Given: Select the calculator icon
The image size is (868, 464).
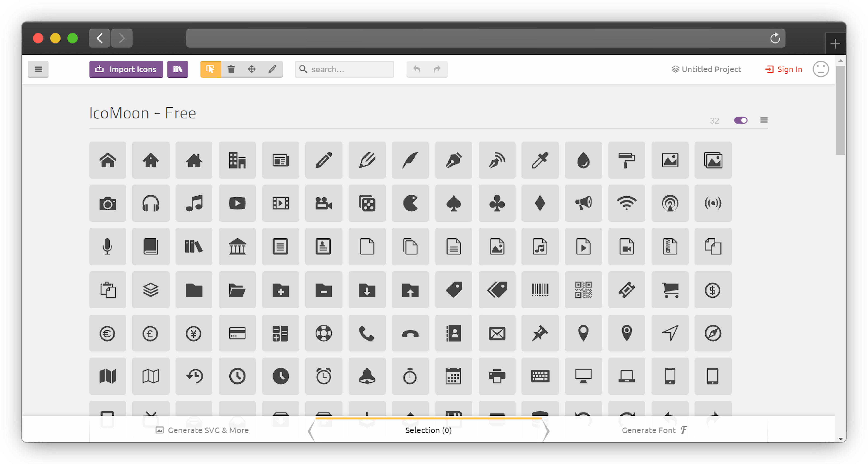Looking at the screenshot, I should point(280,333).
